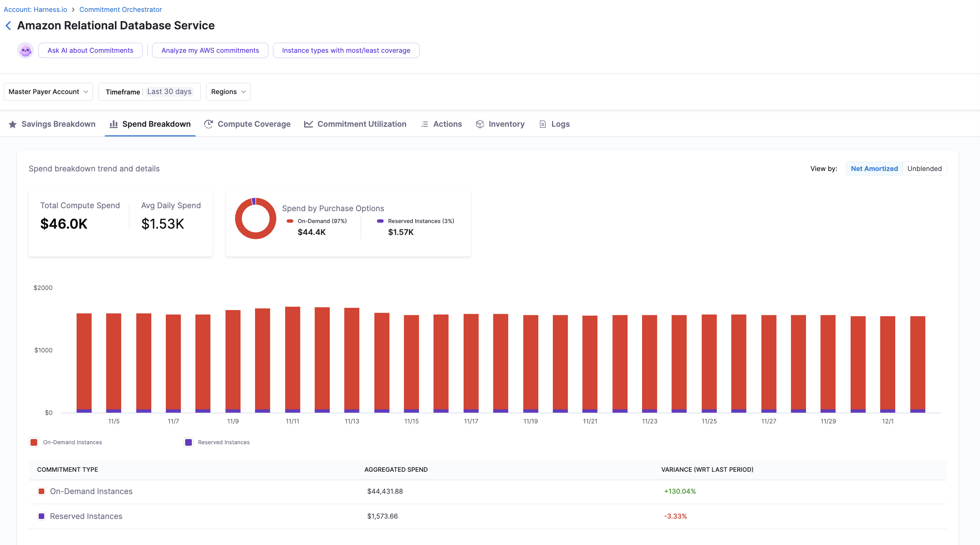Click the Commitment Utilization chart icon
Viewport: 980px width, 545px height.
(308, 124)
